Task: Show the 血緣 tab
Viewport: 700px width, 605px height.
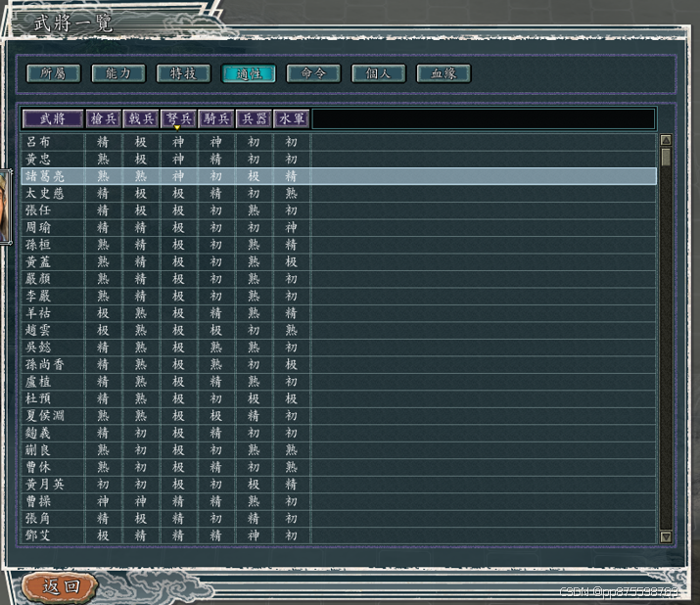Action: pyautogui.click(x=443, y=73)
